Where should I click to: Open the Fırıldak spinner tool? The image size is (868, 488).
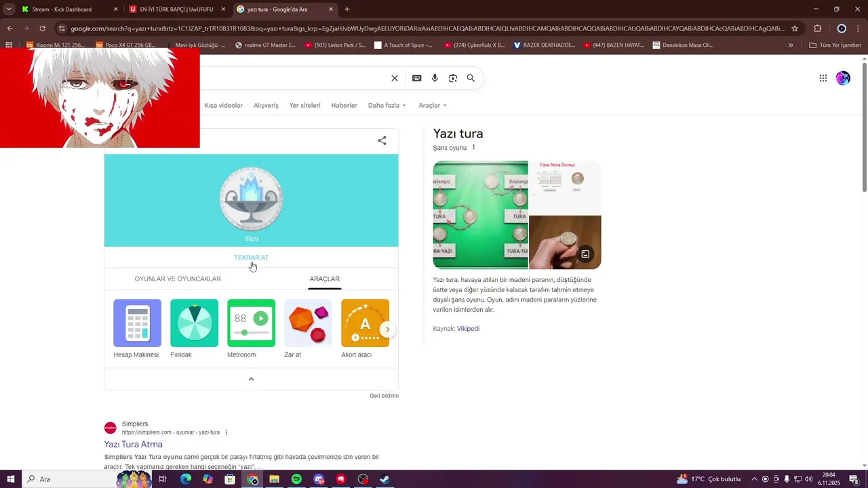pyautogui.click(x=194, y=329)
